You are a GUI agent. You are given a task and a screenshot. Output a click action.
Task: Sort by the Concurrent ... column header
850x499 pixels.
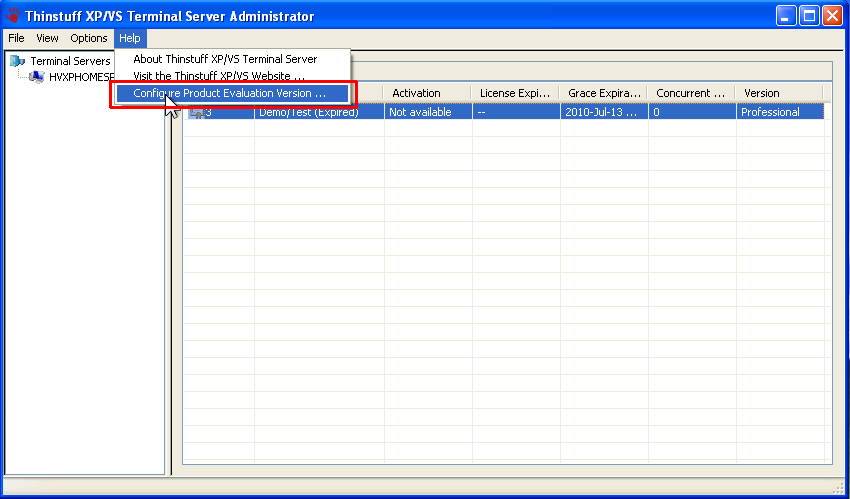692,93
